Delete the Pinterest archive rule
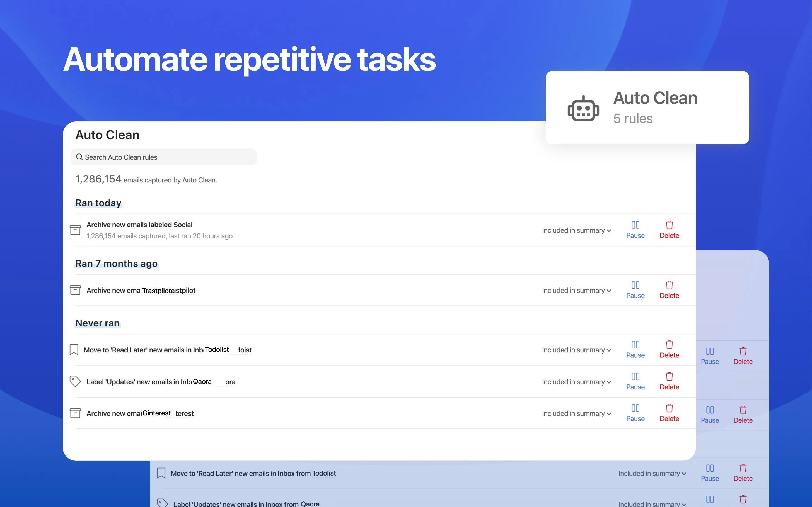This screenshot has height=507, width=812. point(669,413)
